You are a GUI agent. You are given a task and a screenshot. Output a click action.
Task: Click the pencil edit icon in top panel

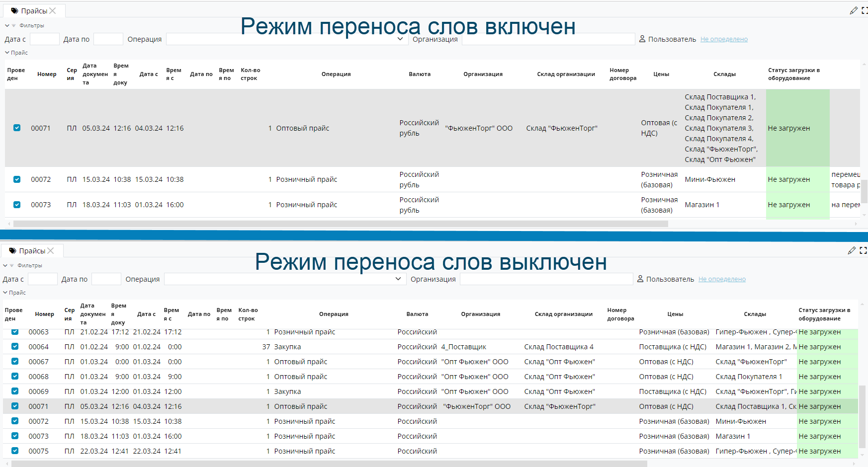[854, 10]
